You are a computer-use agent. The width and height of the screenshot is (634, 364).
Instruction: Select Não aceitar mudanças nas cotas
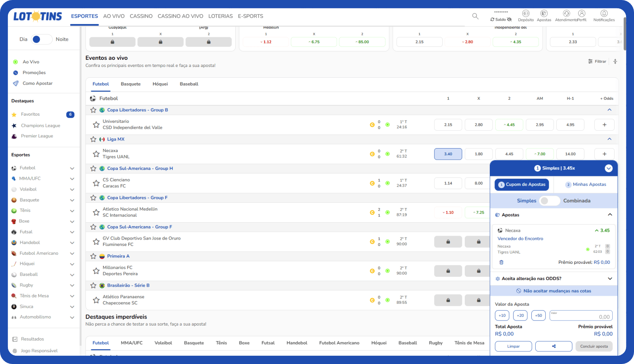(x=554, y=291)
